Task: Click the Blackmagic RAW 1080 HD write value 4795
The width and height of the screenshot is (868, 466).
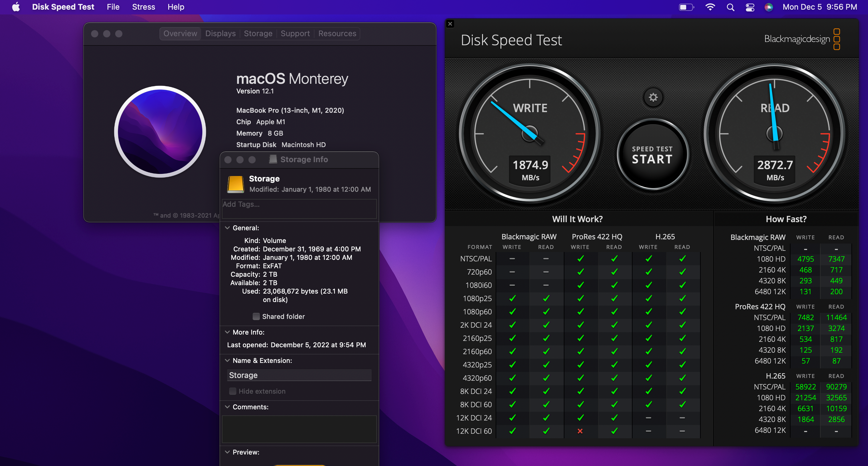Action: (805, 259)
